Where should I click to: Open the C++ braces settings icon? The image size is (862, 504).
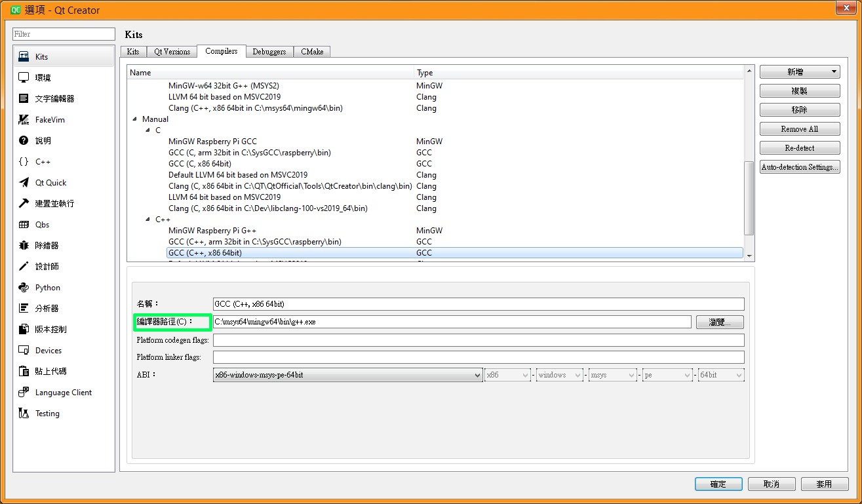24,162
